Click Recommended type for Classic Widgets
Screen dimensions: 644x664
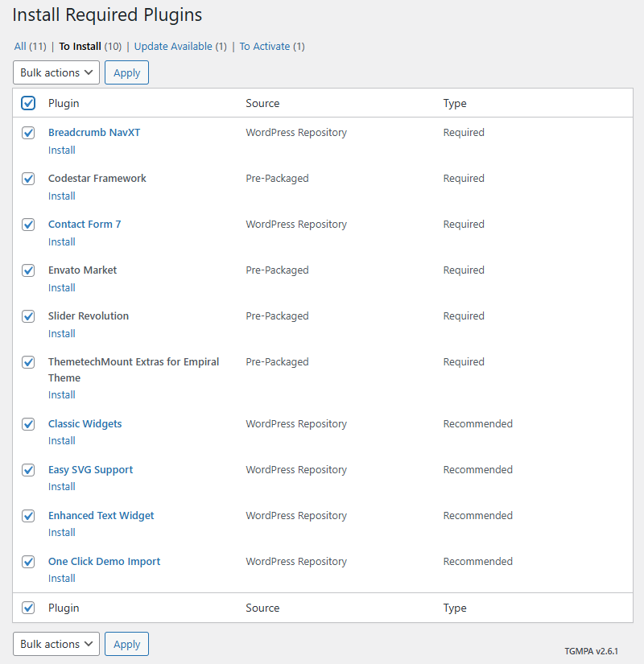(x=478, y=424)
